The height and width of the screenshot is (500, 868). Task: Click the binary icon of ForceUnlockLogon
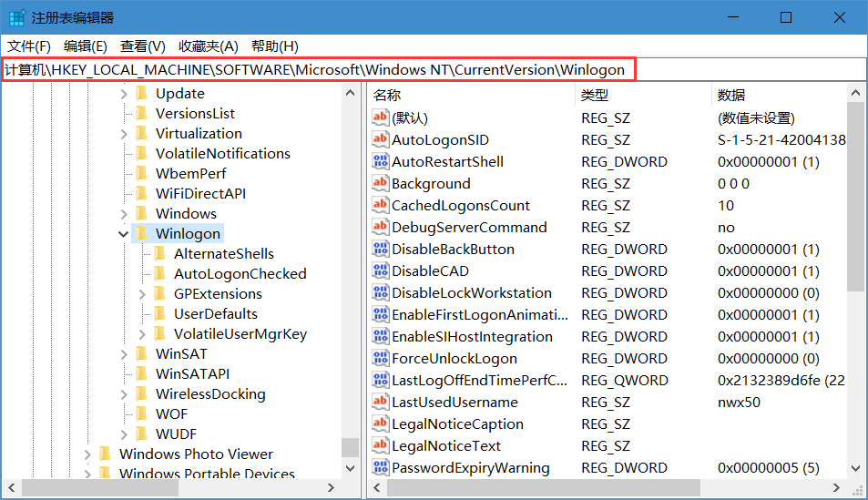coord(380,358)
